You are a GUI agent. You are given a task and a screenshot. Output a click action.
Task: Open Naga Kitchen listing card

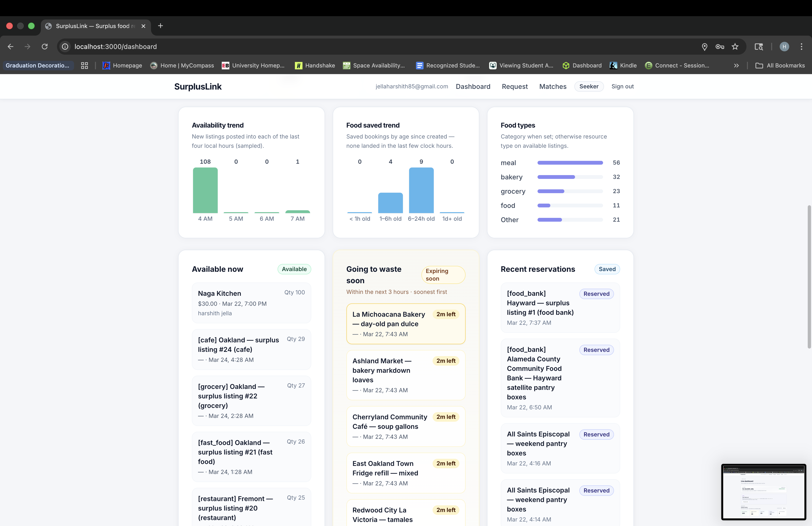point(251,303)
